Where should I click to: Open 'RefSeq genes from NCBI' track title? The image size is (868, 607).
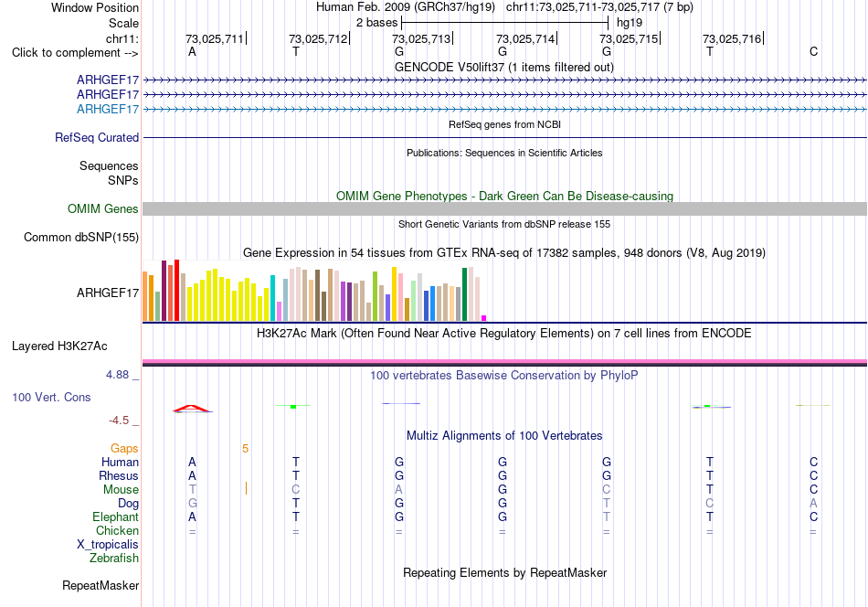coord(504,124)
